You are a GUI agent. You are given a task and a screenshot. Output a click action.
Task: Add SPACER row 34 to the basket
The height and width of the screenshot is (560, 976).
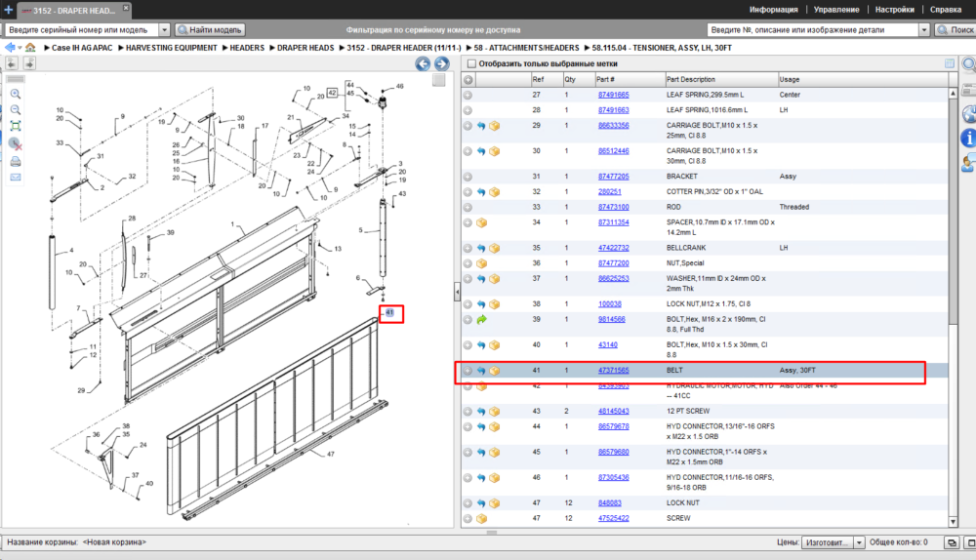[x=481, y=222]
